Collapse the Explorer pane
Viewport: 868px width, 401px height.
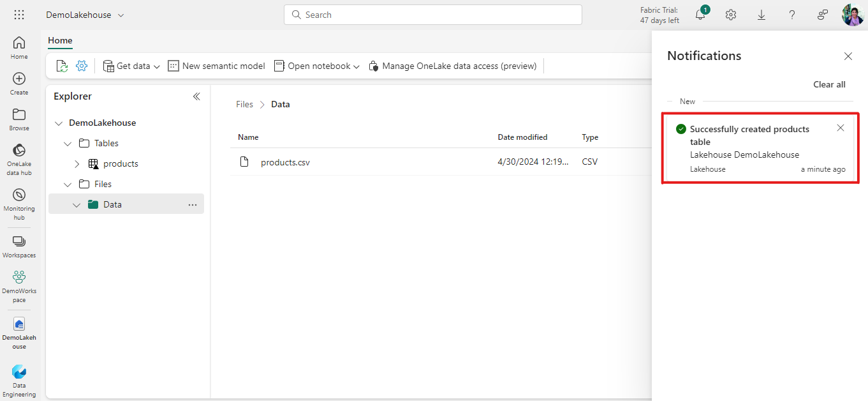pos(196,96)
